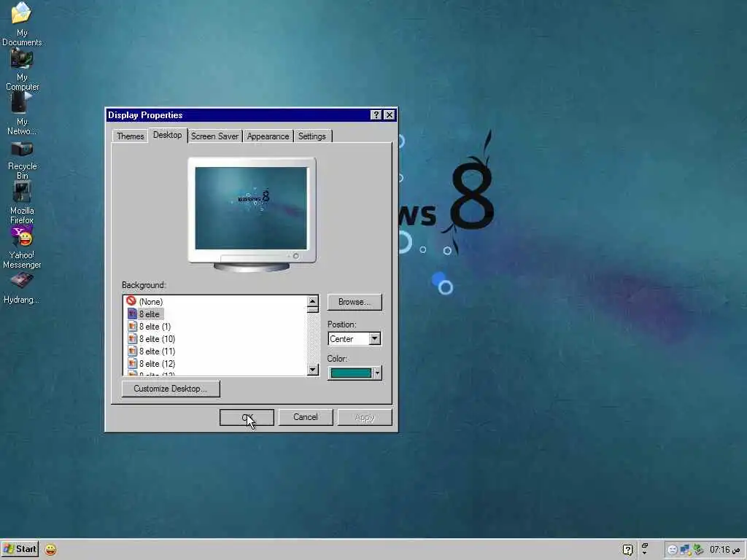
Task: Switch to the Themes tab
Action: click(x=130, y=136)
